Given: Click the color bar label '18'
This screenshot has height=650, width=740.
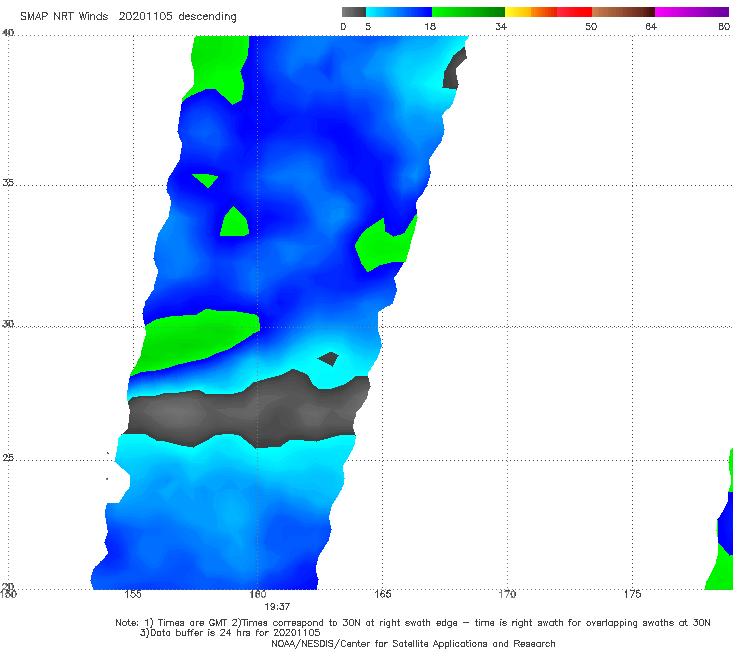Looking at the screenshot, I should coord(430,26).
